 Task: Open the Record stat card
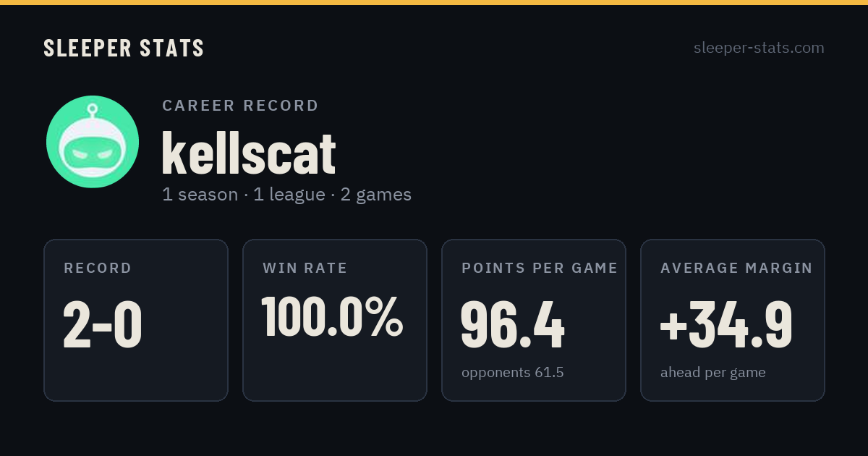136,320
